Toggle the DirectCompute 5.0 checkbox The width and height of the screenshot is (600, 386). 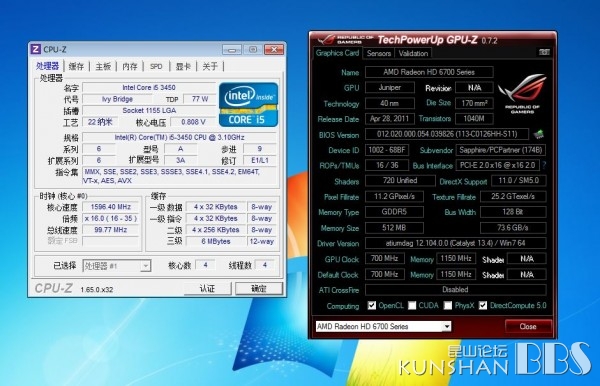[x=483, y=305]
